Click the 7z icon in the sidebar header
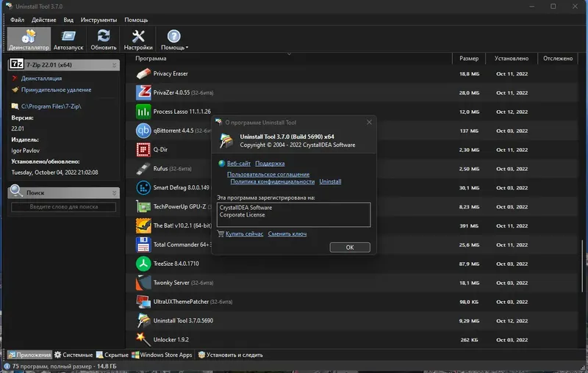 pos(16,65)
